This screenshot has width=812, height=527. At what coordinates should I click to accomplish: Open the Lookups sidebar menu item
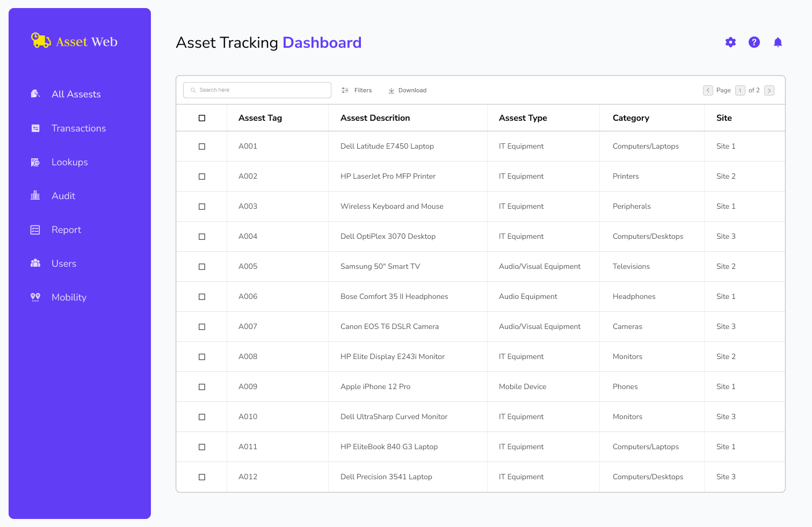pos(69,162)
